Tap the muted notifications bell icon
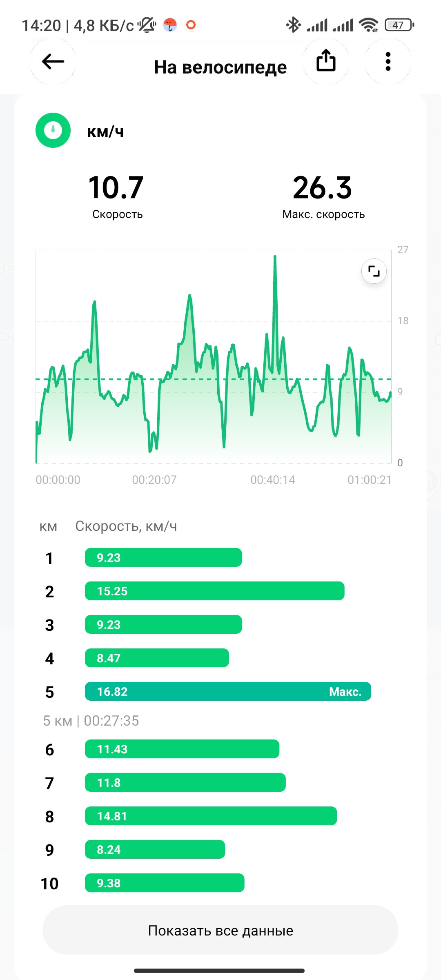 click(x=147, y=25)
